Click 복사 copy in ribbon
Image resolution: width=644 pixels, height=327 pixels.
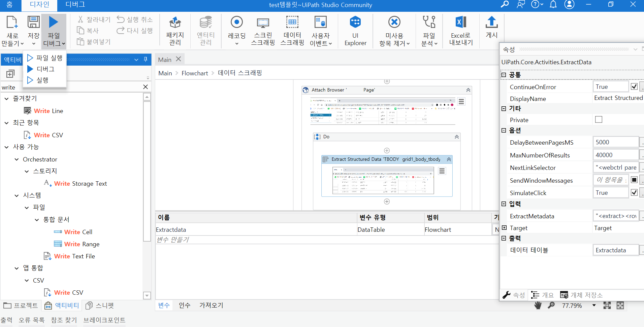pos(88,31)
